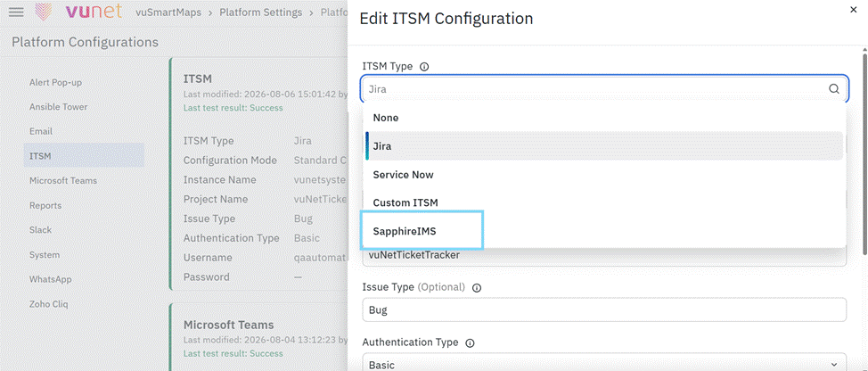The width and height of the screenshot is (868, 371).
Task: Click the search magnifier in ITSM Type field
Action: (833, 88)
